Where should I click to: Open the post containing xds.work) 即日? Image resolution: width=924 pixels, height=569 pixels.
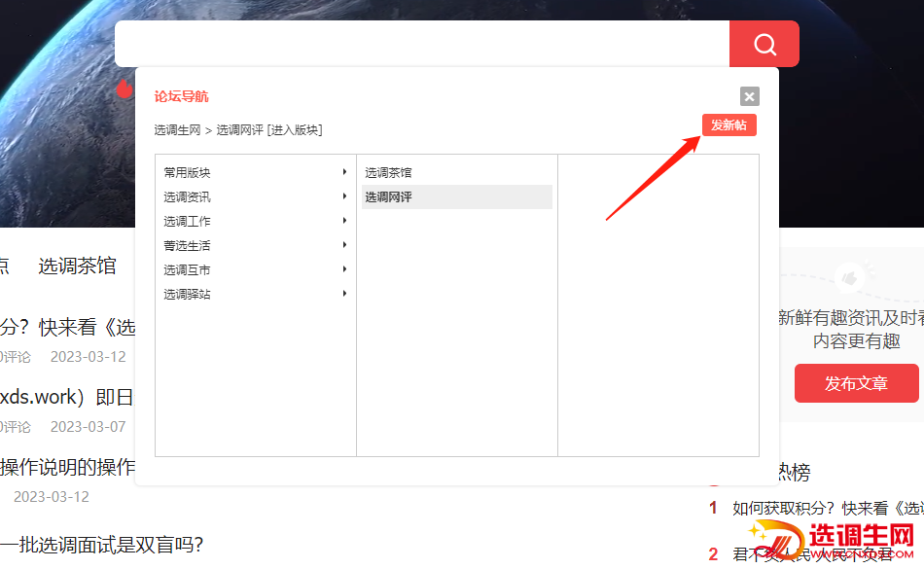point(67,397)
